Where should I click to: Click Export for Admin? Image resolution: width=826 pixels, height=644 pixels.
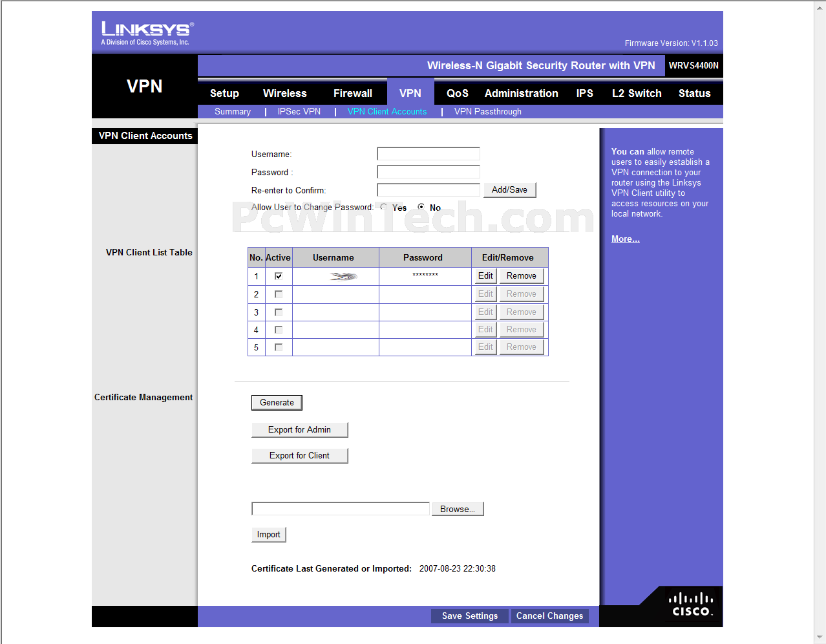[299, 430]
